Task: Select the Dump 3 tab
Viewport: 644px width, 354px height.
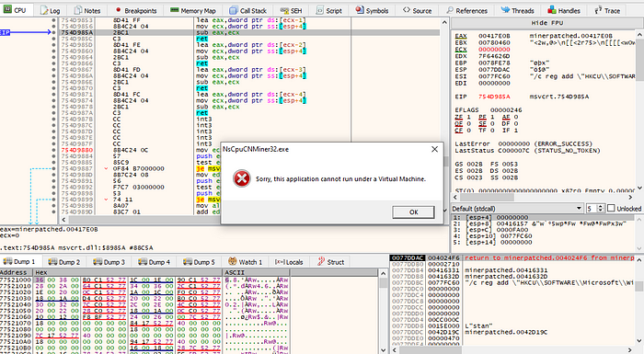Action: coord(109,262)
